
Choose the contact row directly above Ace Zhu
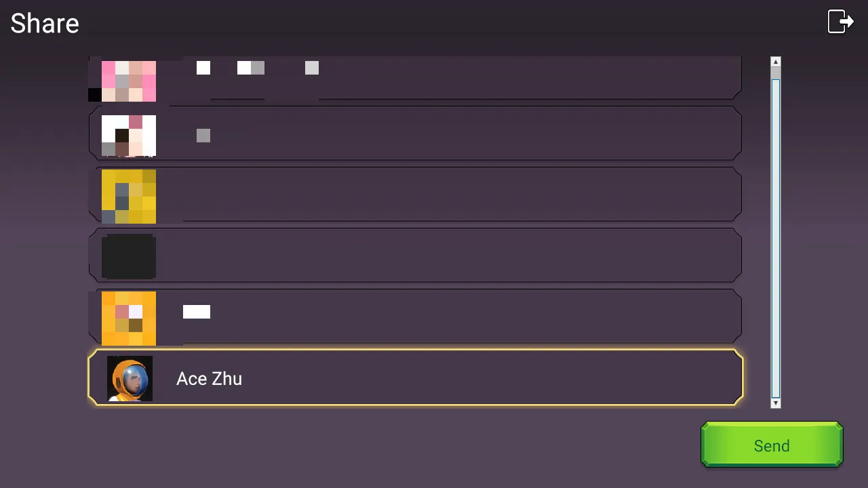(448, 316)
